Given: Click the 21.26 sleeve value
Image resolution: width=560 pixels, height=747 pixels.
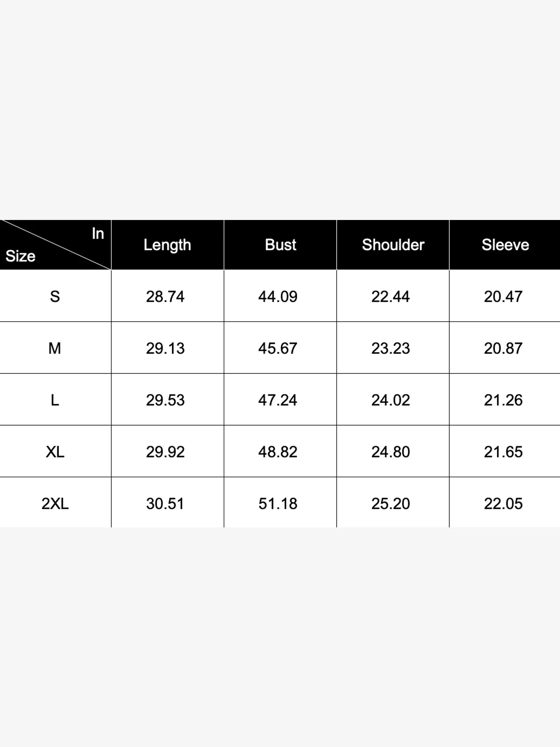Looking at the screenshot, I should (503, 400).
